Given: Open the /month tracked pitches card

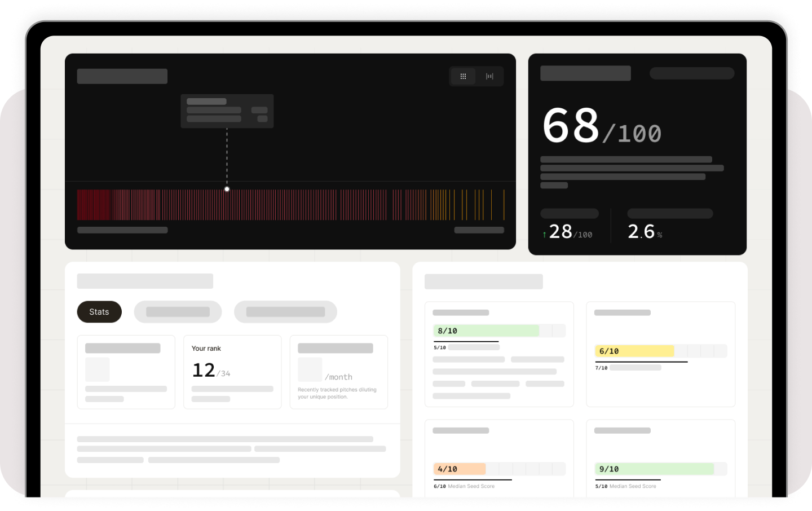Looking at the screenshot, I should coord(338,372).
